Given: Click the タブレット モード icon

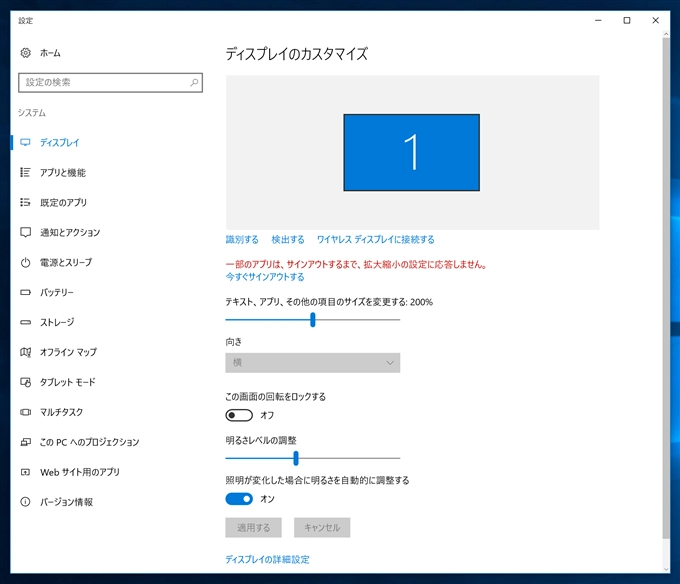Looking at the screenshot, I should click(26, 382).
